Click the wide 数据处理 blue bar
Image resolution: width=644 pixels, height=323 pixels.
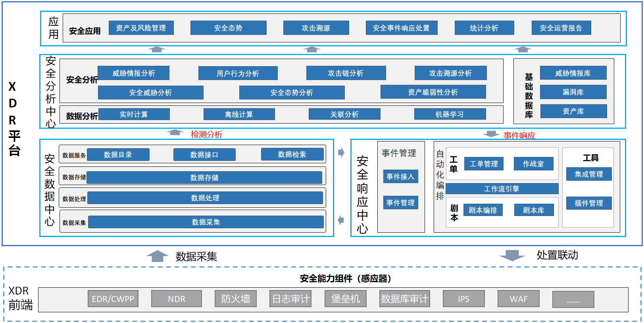(x=205, y=198)
